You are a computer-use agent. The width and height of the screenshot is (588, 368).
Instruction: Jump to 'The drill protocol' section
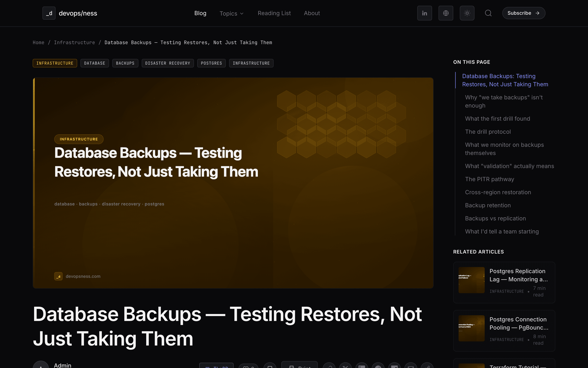[488, 132]
